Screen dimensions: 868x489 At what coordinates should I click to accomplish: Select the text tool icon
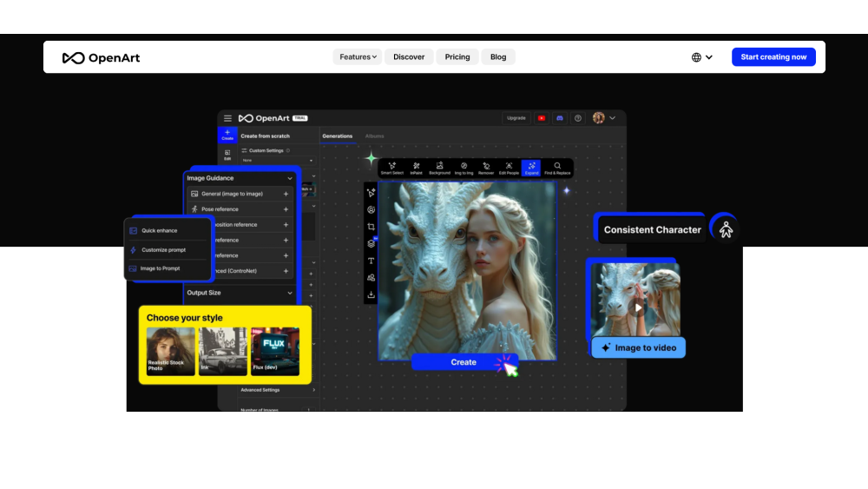tap(371, 261)
